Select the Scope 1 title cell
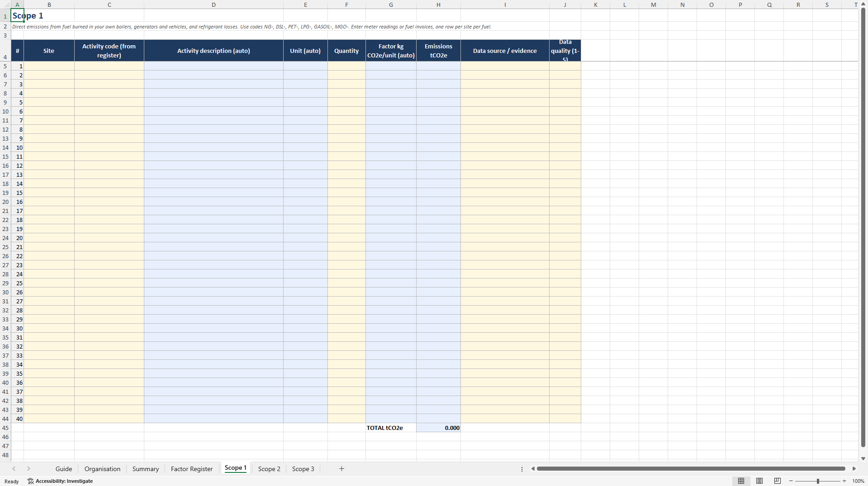Screen dimensions: 868x486 pos(17,15)
